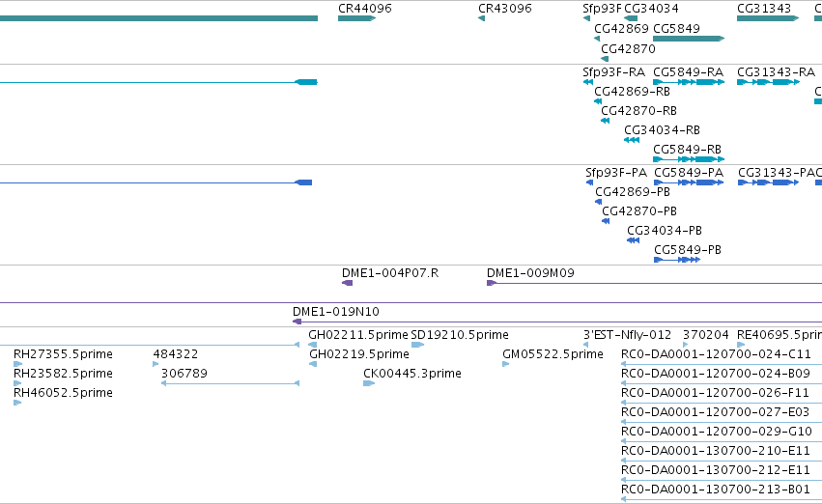Click the CG5849-PB protein label
This screenshot has height=504, width=822.
tap(688, 250)
